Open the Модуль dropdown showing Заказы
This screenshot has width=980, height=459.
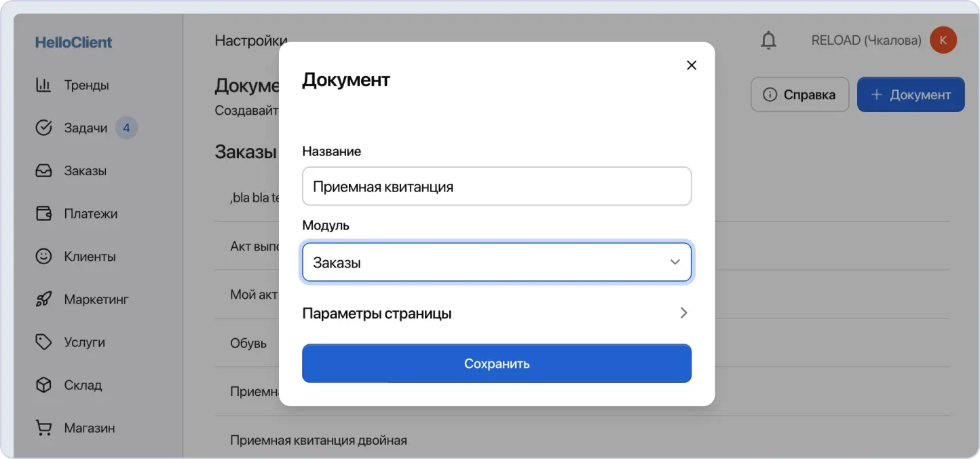pos(497,262)
